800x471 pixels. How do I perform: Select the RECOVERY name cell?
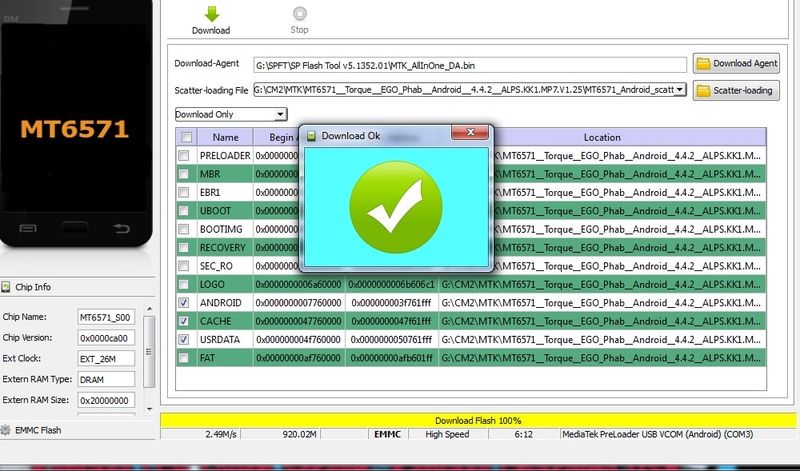225,247
